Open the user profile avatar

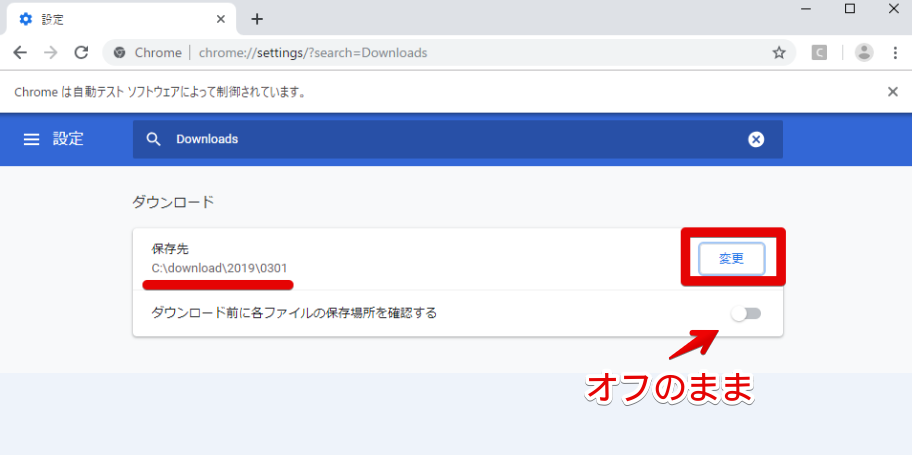(x=864, y=53)
